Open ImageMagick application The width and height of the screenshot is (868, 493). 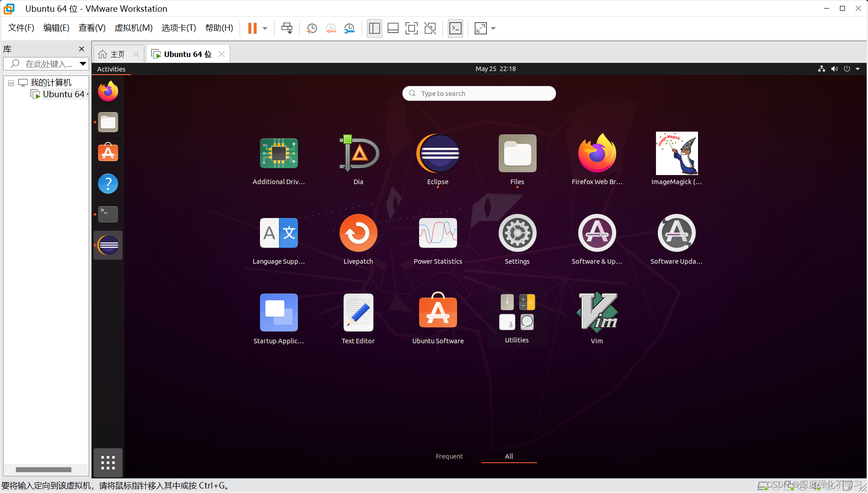click(x=676, y=159)
